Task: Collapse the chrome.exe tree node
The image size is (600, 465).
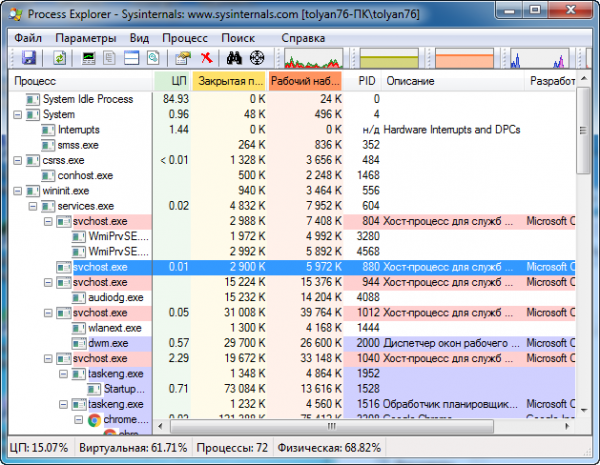Action: 79,420
